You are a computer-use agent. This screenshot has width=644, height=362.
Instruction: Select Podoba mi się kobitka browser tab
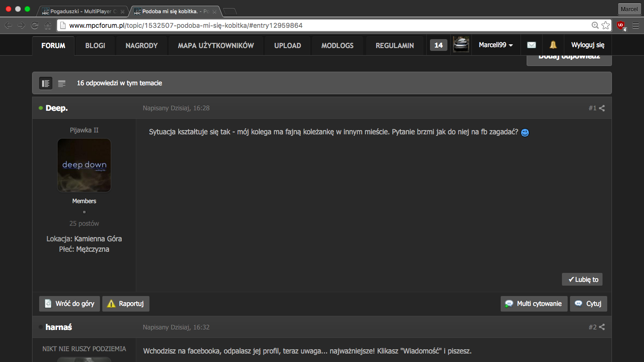pos(175,10)
